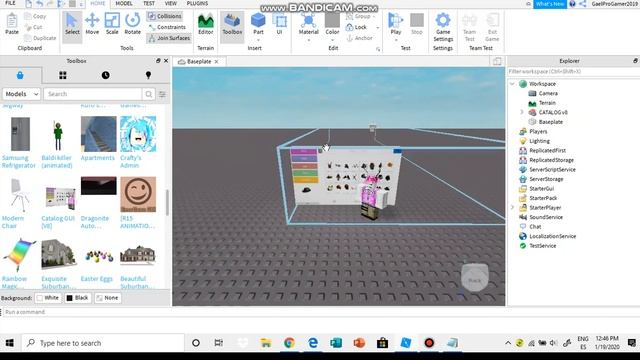Image resolution: width=640 pixels, height=360 pixels.
Task: Select the Baseplate document tab
Action: pyautogui.click(x=199, y=62)
